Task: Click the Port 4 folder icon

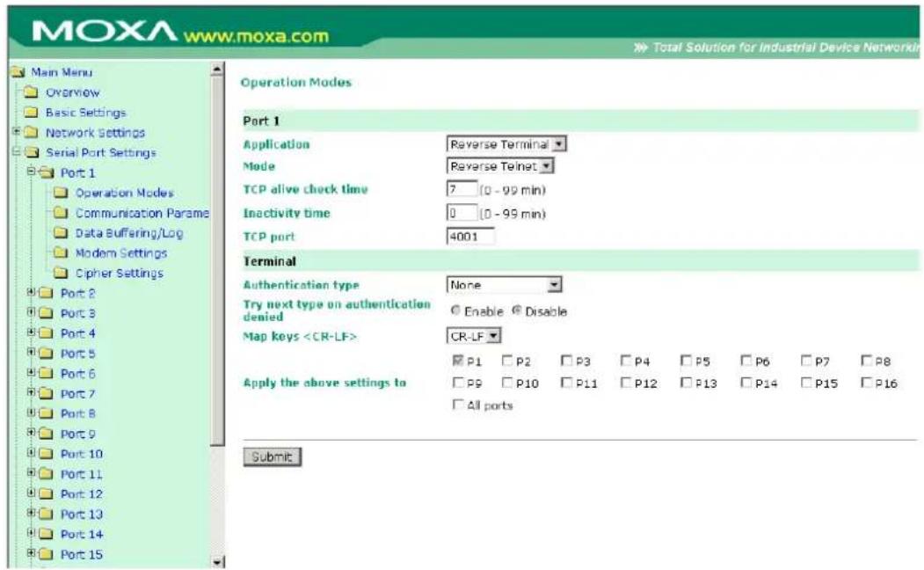Action: (x=46, y=333)
